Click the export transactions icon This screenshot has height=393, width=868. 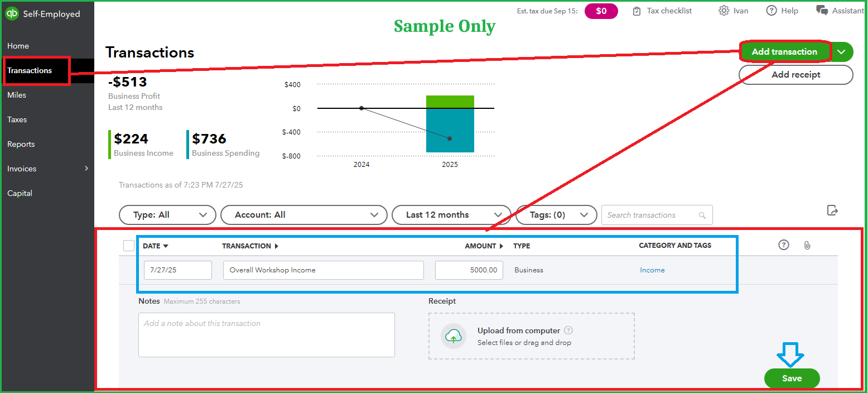(832, 210)
